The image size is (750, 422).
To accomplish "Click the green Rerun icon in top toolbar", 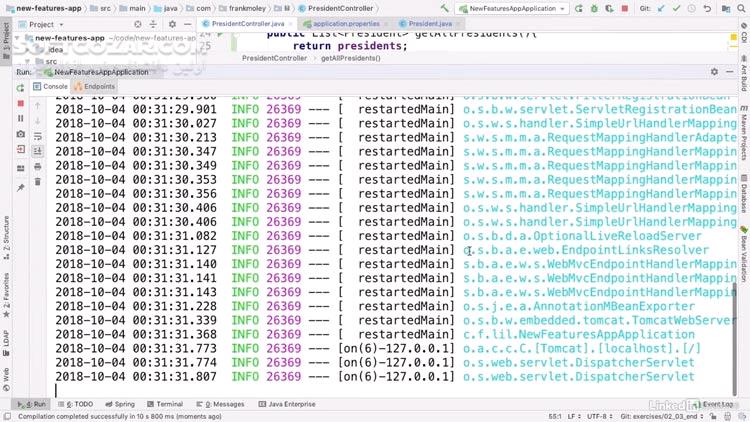I will (x=579, y=9).
